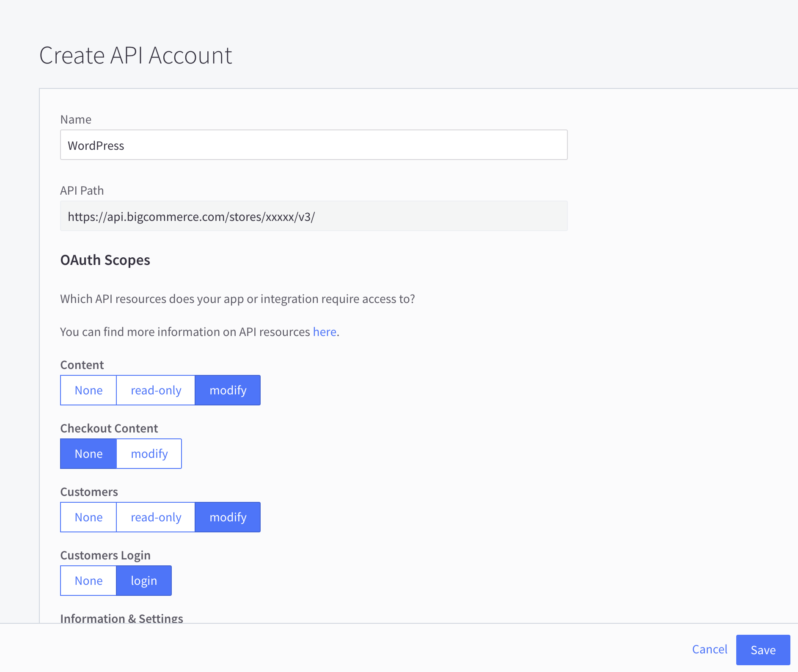Image resolution: width=798 pixels, height=672 pixels.
Task: Click the Create API Account page title
Action: point(136,55)
